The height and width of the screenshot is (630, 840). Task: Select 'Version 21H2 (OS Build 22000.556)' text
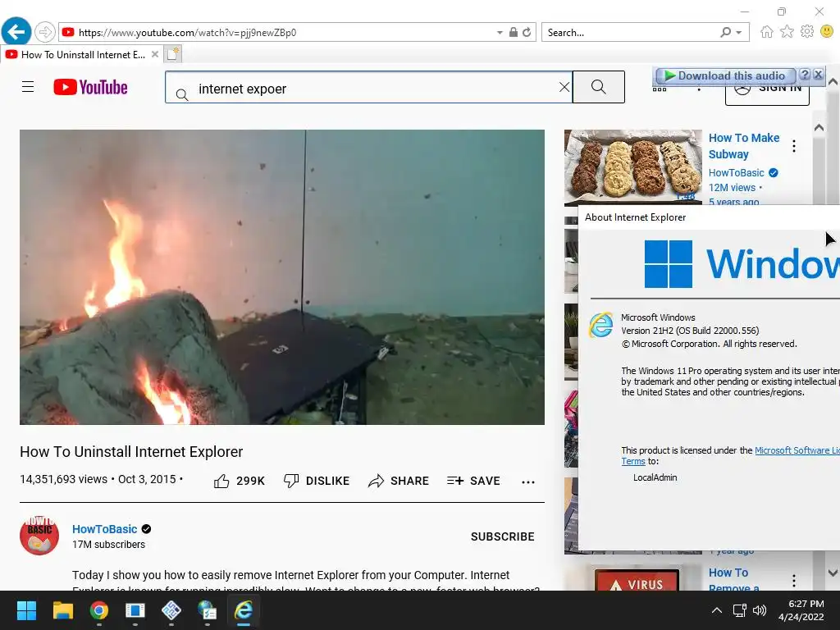tap(690, 331)
